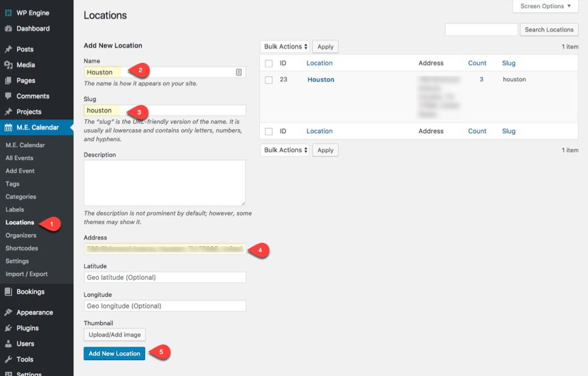Open Organizers submenu item

[21, 236]
